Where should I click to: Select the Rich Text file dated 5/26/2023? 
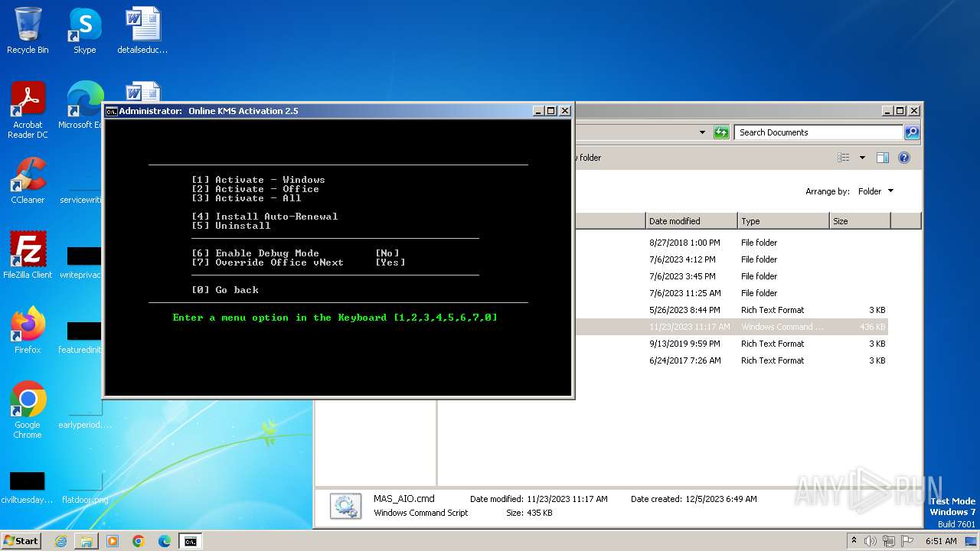731,310
